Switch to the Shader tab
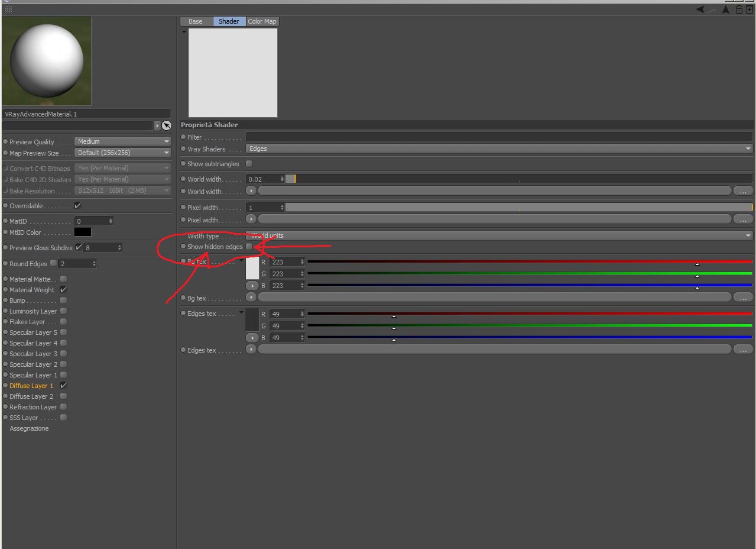The height and width of the screenshot is (549, 756). (x=229, y=21)
